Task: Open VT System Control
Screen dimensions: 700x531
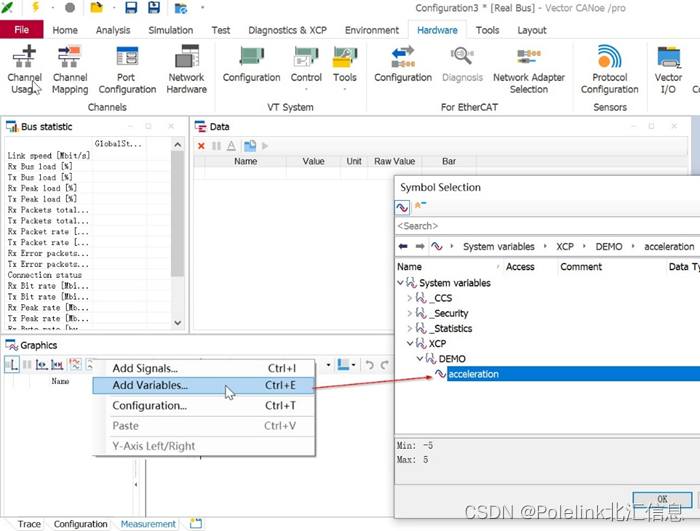Action: point(306,67)
